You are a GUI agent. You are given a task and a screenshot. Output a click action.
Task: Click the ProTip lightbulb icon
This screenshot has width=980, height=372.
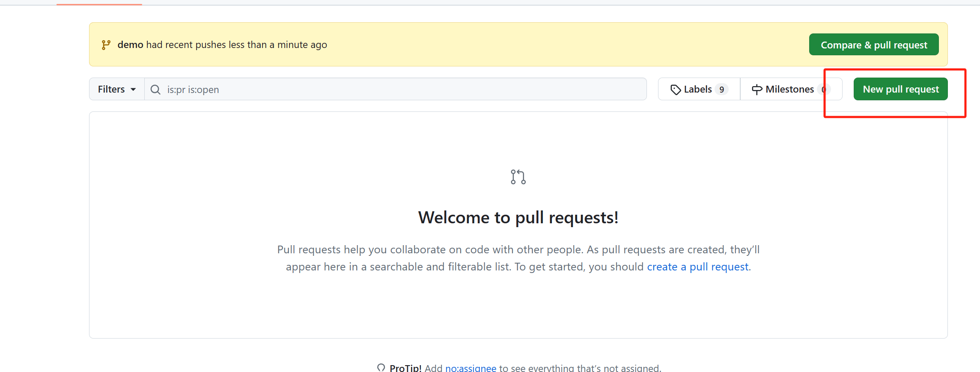click(381, 367)
